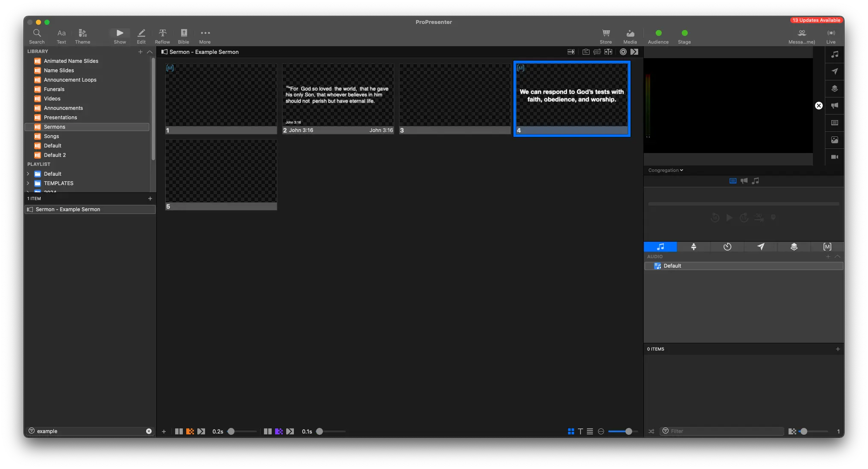Screen dimensions: 868x469
Task: Switch slide view to grid mode
Action: pos(571,431)
